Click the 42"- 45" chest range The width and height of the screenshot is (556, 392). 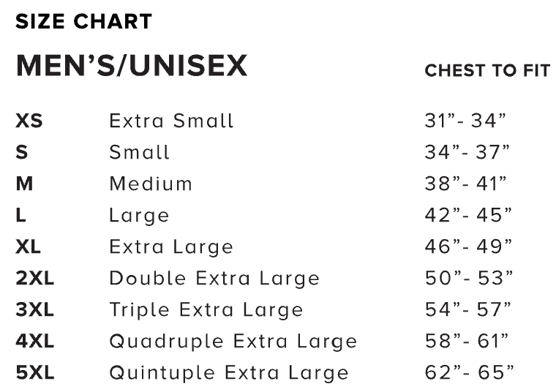point(468,216)
